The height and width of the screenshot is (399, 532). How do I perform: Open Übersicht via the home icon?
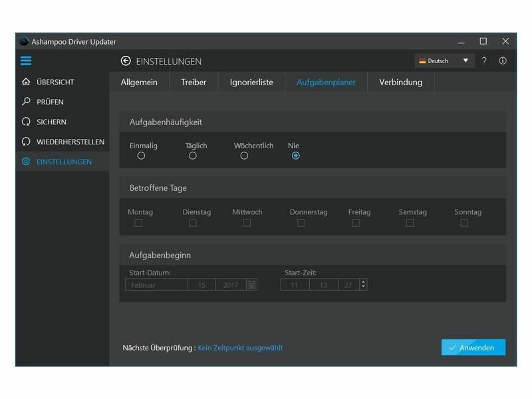tap(26, 82)
